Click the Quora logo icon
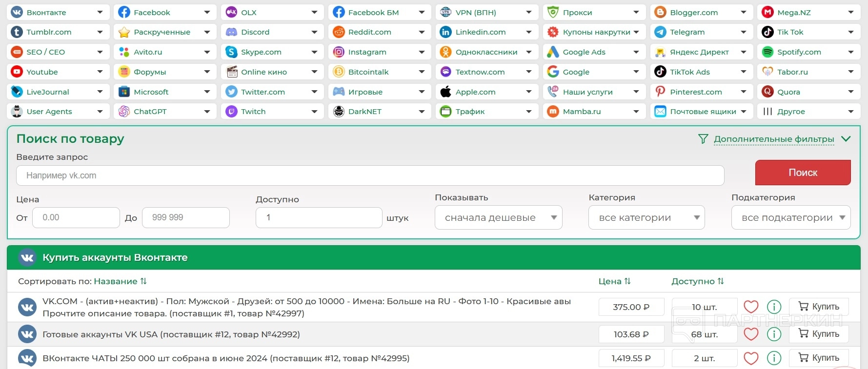 coord(767,92)
